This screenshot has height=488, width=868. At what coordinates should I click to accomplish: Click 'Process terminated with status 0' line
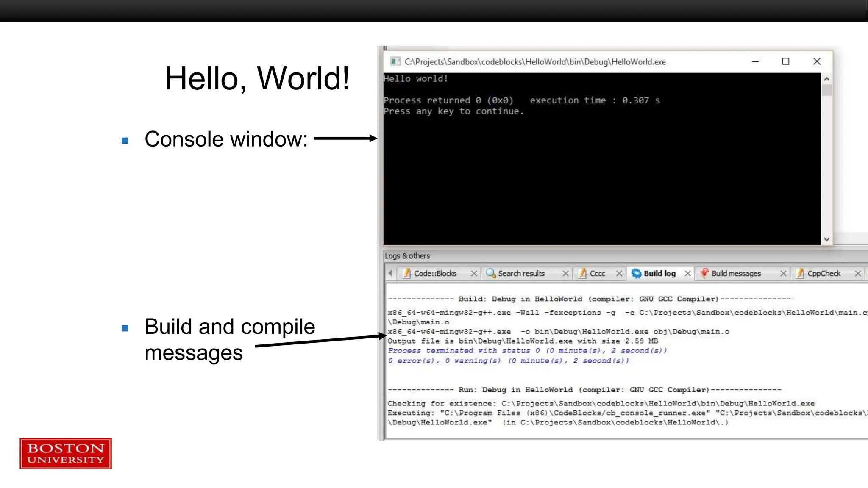pos(527,351)
